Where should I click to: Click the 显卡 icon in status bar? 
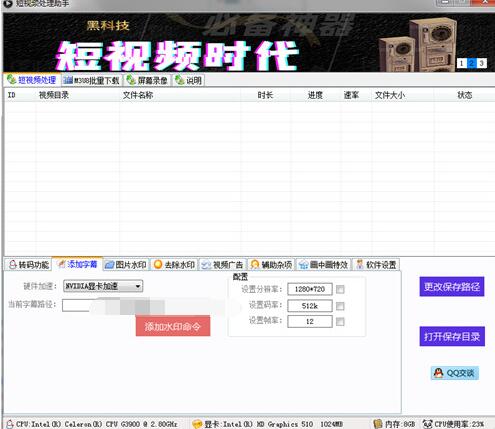197,424
